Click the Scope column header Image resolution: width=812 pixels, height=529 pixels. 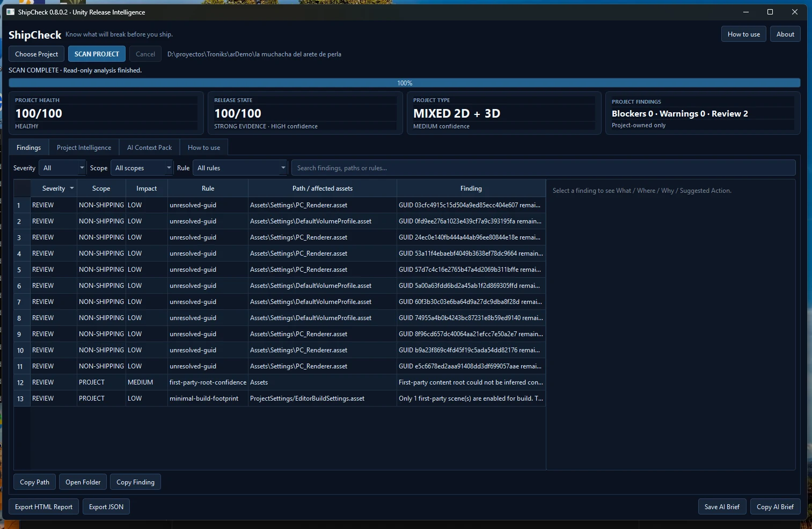coord(101,189)
